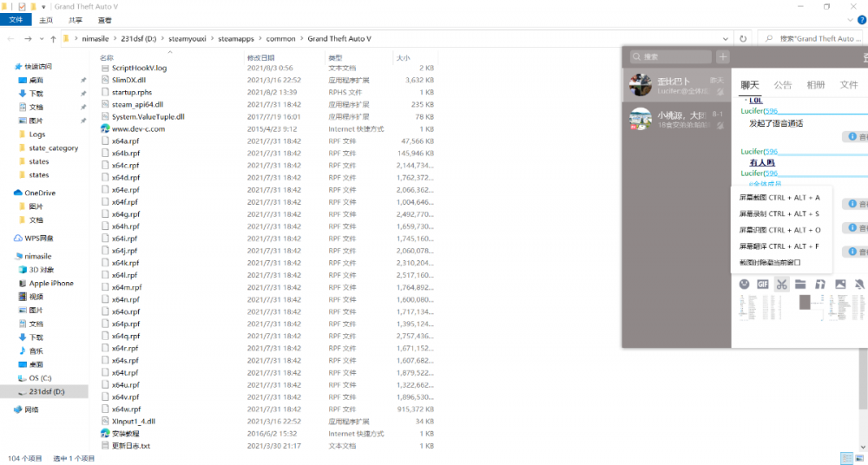The image size is (868, 465).
Task: Click the Properties icon in quick access toolbar
Action: 22,7
